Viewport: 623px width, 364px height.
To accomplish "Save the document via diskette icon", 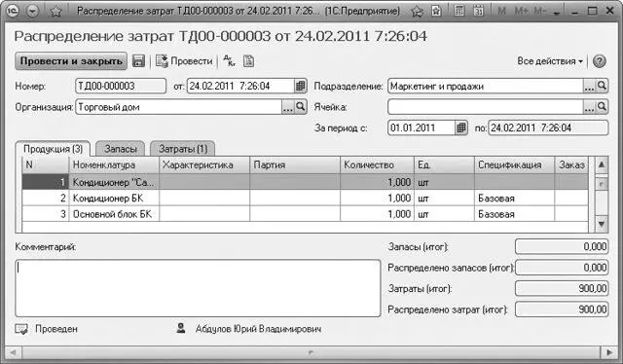I will pyautogui.click(x=138, y=61).
